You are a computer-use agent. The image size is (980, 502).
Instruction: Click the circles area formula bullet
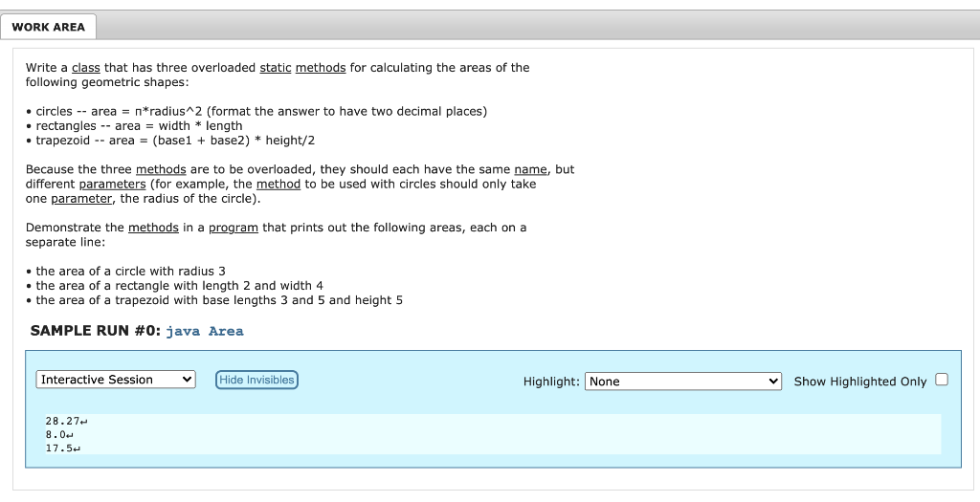coord(256,111)
